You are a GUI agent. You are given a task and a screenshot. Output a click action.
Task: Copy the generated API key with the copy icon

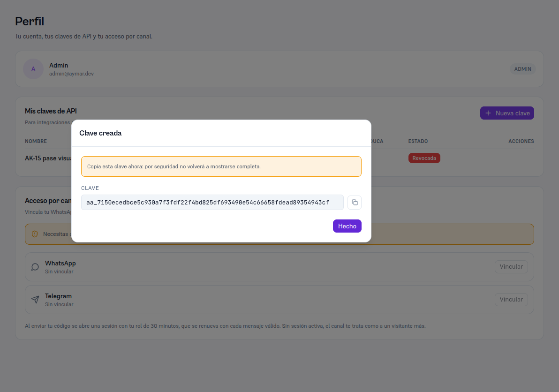point(355,203)
